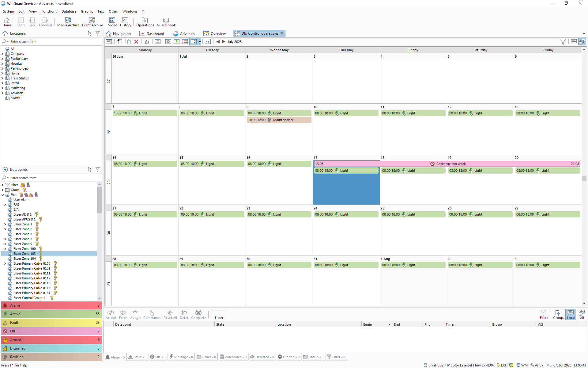Expand the Hospital location node
This screenshot has width=588, height=368.
point(2,63)
